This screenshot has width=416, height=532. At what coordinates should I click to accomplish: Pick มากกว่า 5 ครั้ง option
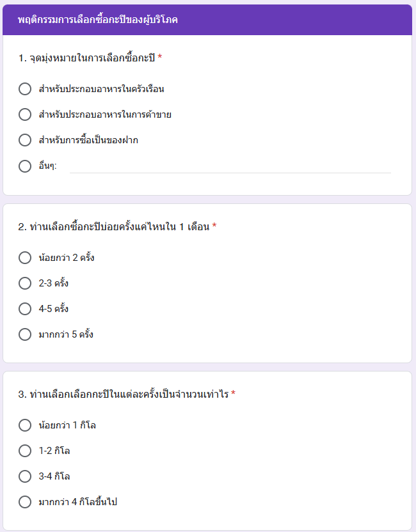[x=25, y=334]
